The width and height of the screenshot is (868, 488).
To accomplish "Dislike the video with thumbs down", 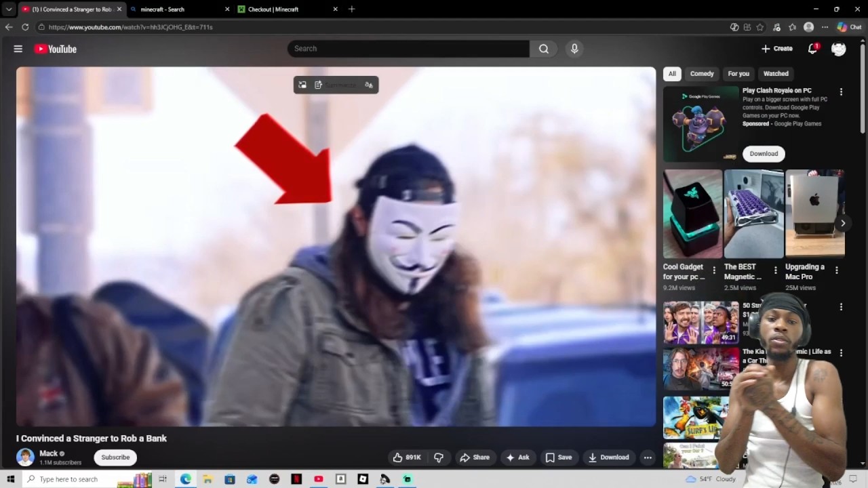I will [439, 457].
